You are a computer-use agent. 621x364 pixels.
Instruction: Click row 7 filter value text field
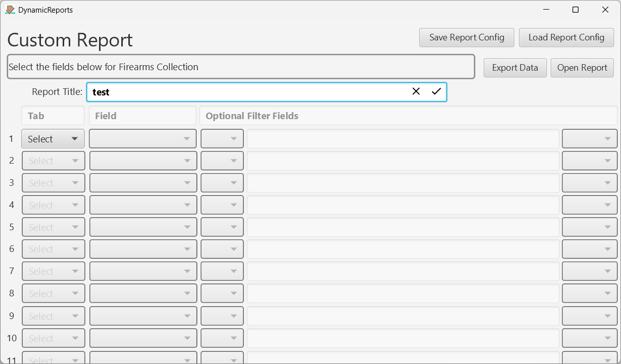click(403, 271)
